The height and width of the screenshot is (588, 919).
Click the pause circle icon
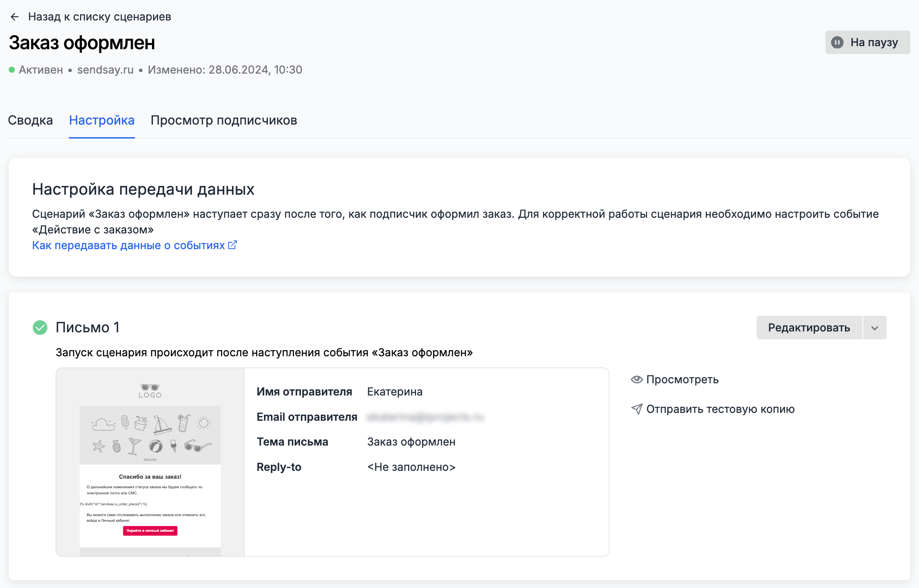[837, 42]
